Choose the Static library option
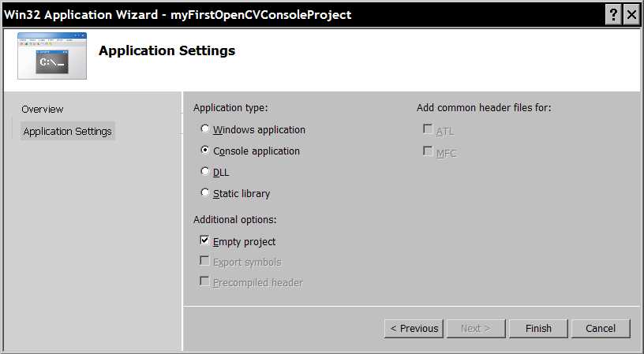 click(x=204, y=192)
